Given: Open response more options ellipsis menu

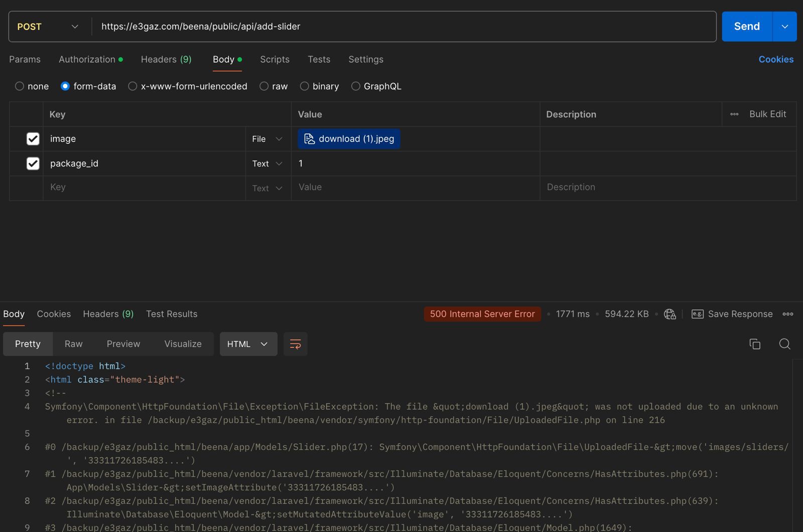Looking at the screenshot, I should (x=787, y=314).
